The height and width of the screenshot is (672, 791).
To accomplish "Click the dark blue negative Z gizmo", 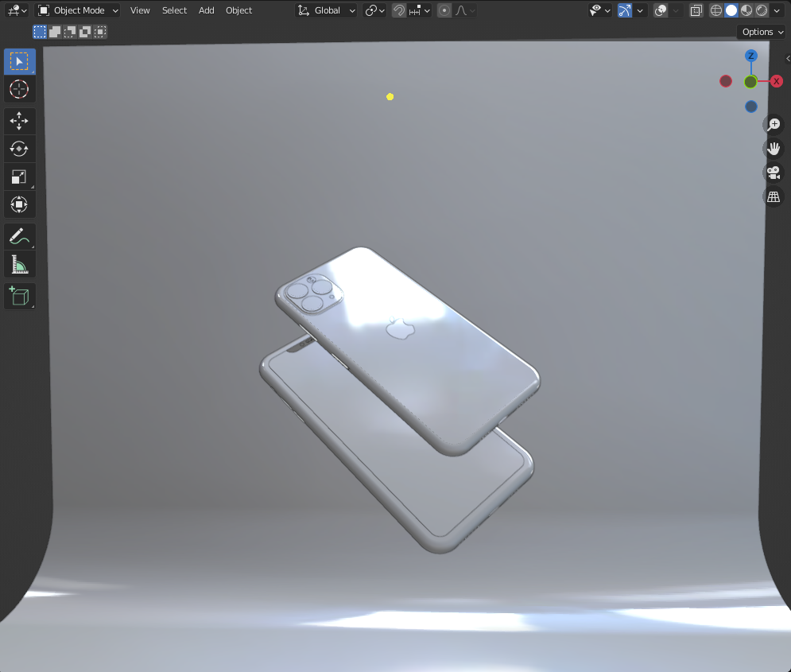I will point(751,107).
